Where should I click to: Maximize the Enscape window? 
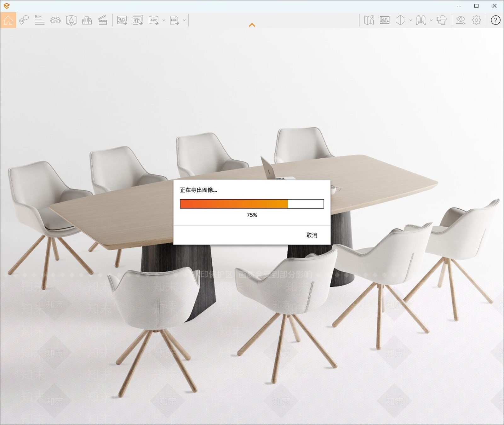(477, 6)
